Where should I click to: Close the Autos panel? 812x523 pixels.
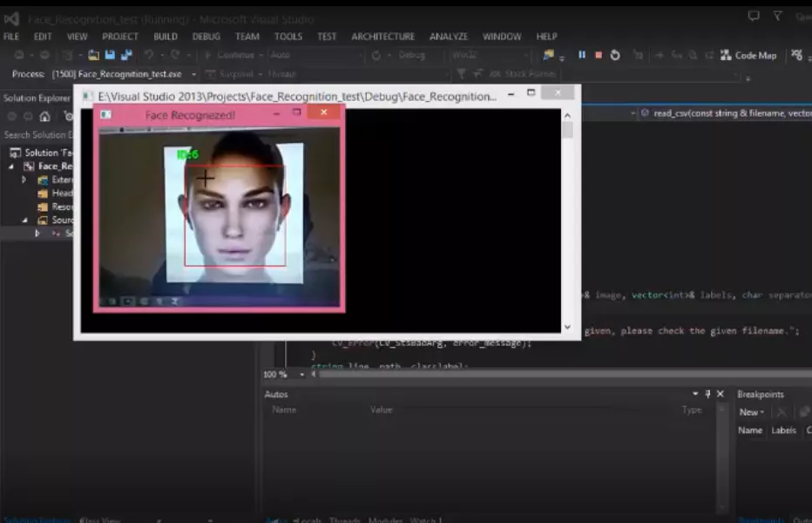click(720, 394)
